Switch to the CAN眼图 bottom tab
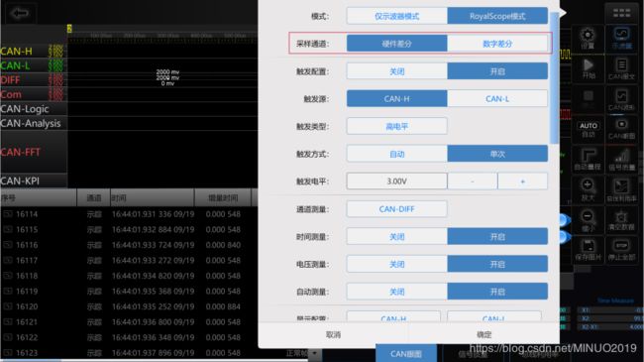 406,354
